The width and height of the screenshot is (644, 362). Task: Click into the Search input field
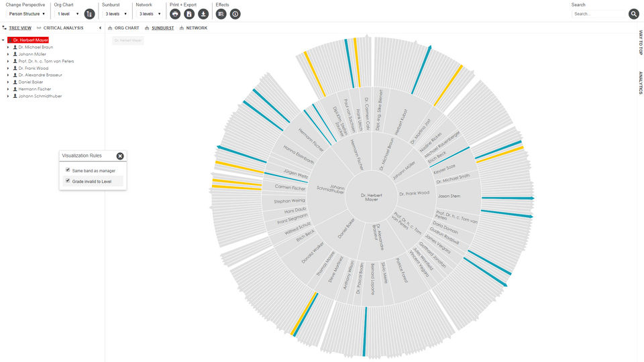(x=598, y=13)
